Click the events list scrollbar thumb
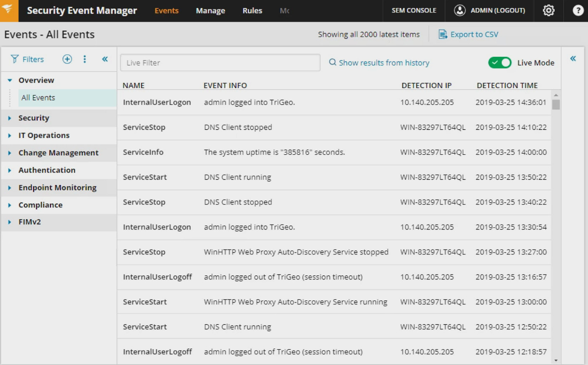 (x=556, y=104)
